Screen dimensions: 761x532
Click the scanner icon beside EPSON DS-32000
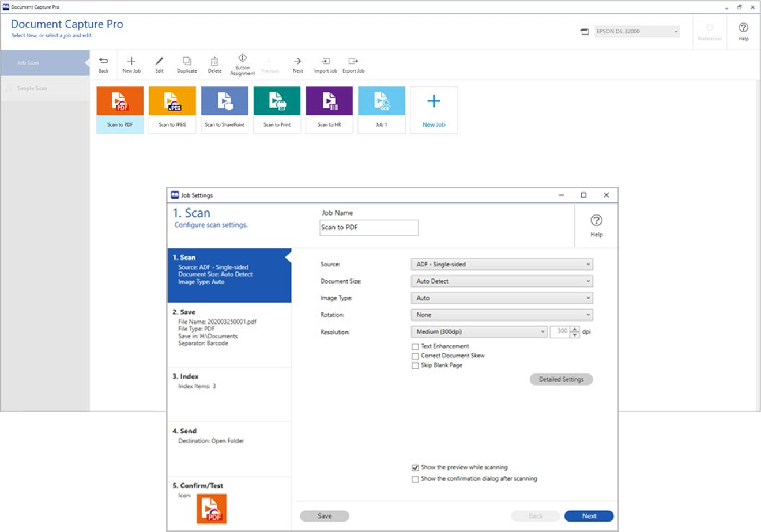tap(585, 32)
